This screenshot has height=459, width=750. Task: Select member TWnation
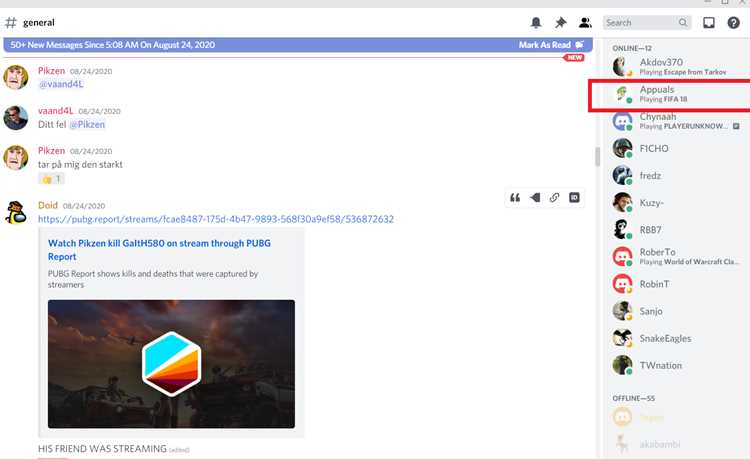tap(676, 365)
